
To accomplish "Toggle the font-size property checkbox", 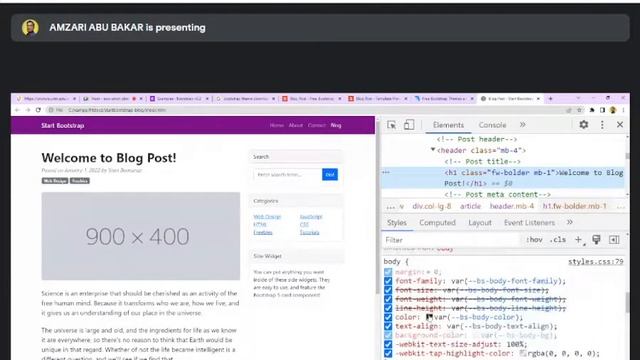I will click(388, 290).
